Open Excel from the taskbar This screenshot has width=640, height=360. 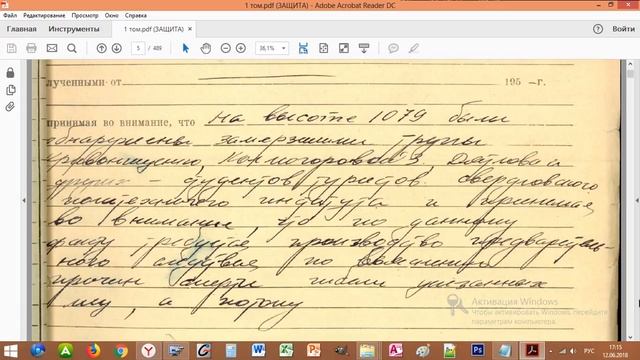pos(286,351)
